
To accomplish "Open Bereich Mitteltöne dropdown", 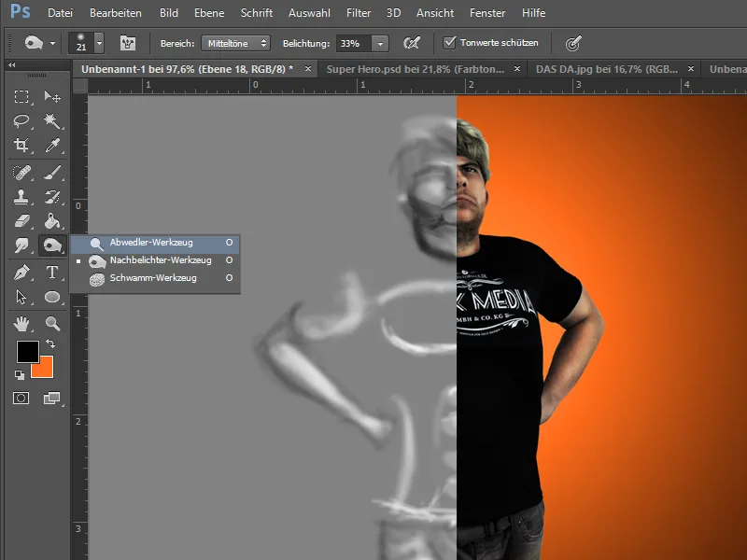I will [x=236, y=43].
